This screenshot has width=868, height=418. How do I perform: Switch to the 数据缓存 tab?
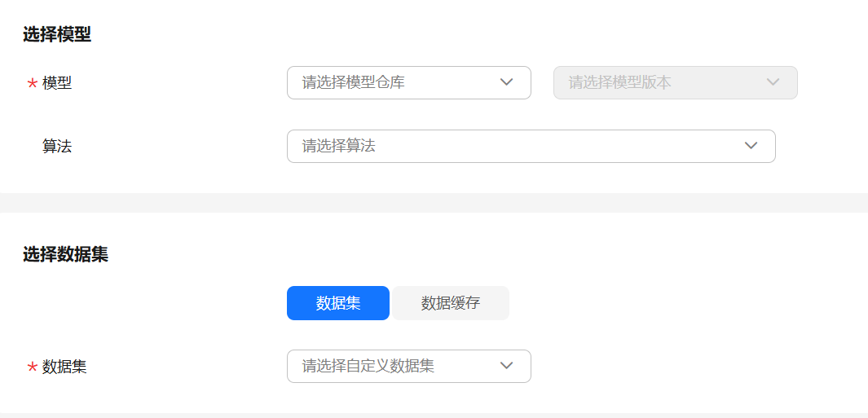(451, 303)
